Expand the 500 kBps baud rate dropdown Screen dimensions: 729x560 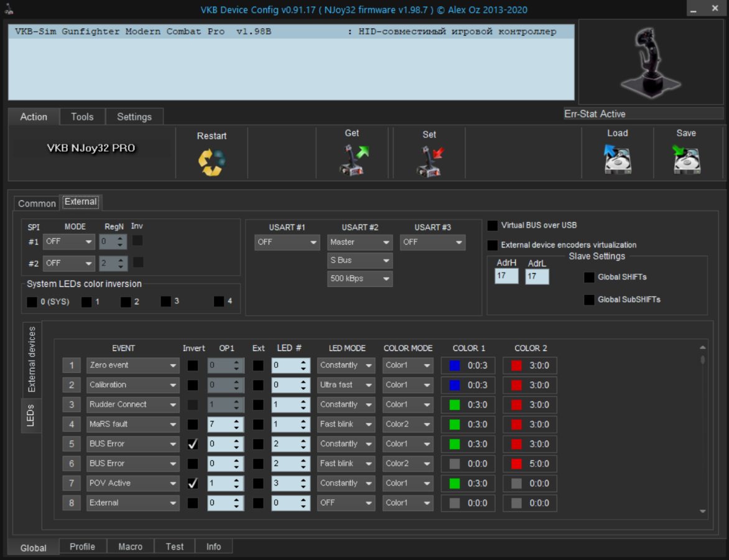click(x=360, y=279)
